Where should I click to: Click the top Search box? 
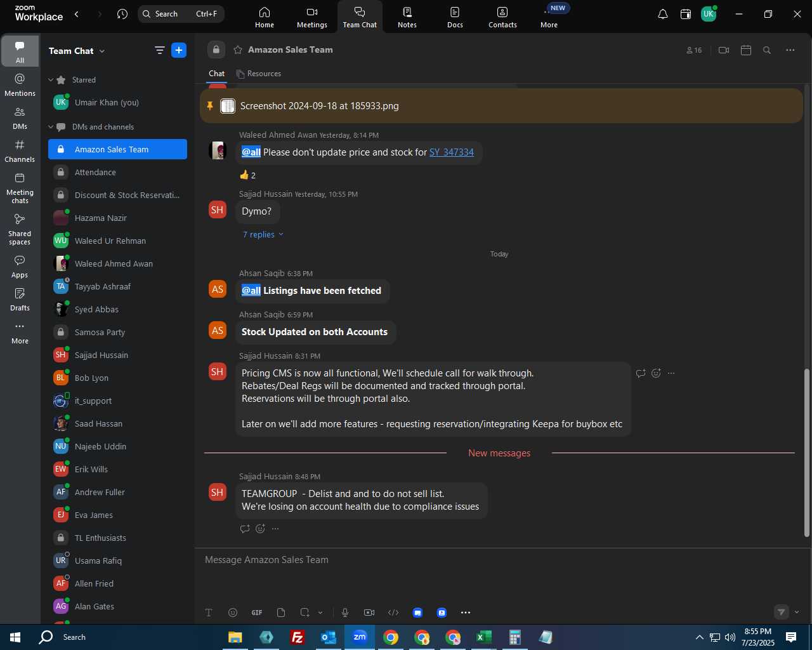point(181,14)
